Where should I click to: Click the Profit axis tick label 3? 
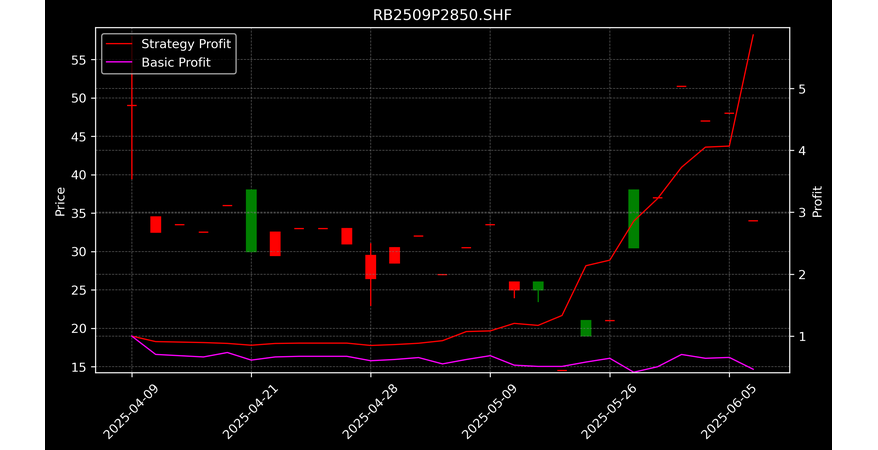coord(802,213)
